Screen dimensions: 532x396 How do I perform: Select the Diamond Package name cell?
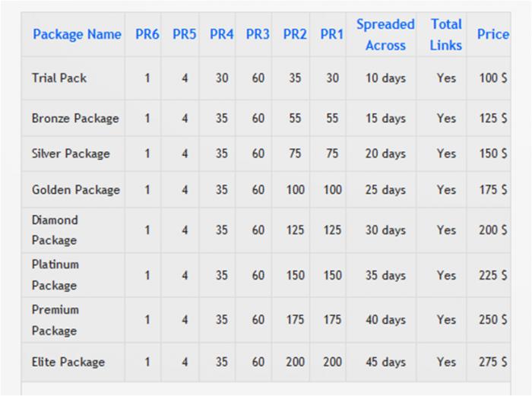coord(55,230)
